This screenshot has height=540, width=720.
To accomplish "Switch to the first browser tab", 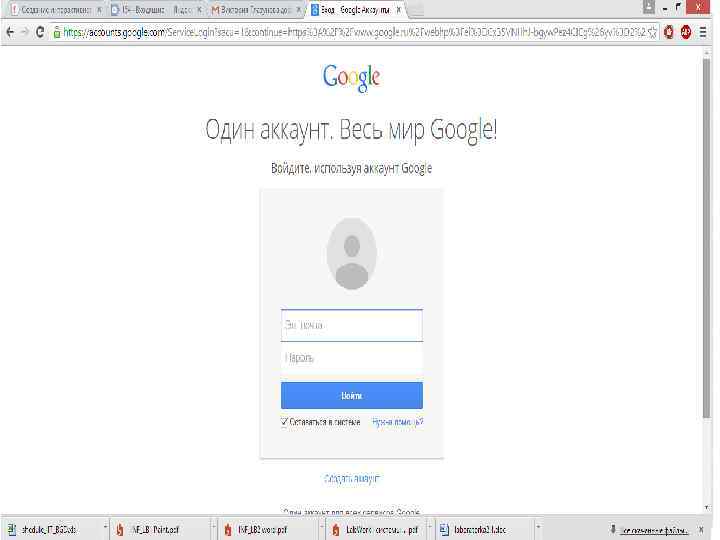I will pos(55,9).
